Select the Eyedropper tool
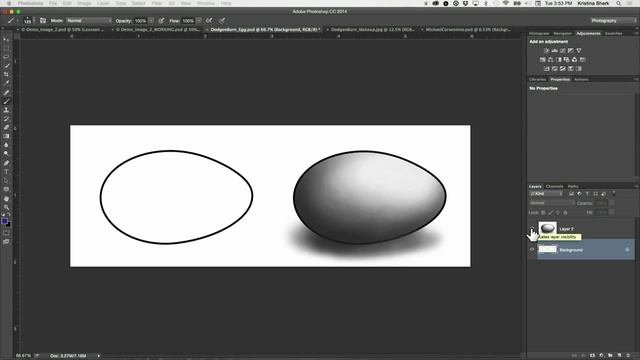640x360 pixels. point(6,83)
